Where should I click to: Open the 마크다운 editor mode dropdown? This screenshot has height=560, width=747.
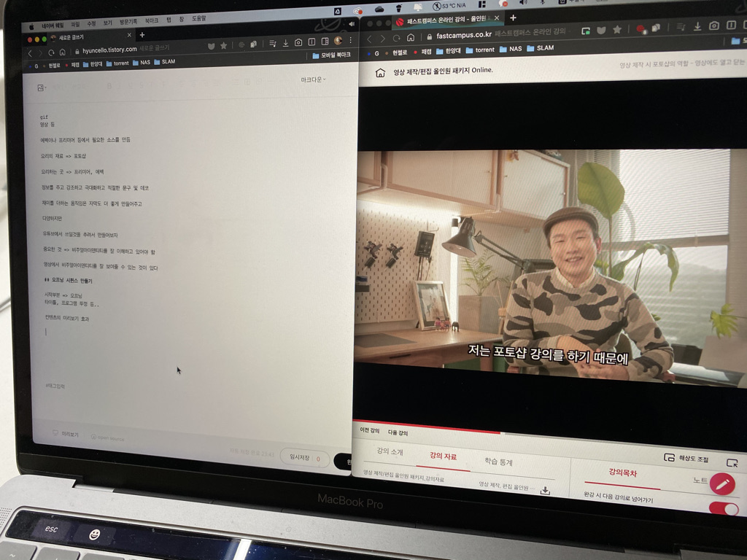click(313, 79)
